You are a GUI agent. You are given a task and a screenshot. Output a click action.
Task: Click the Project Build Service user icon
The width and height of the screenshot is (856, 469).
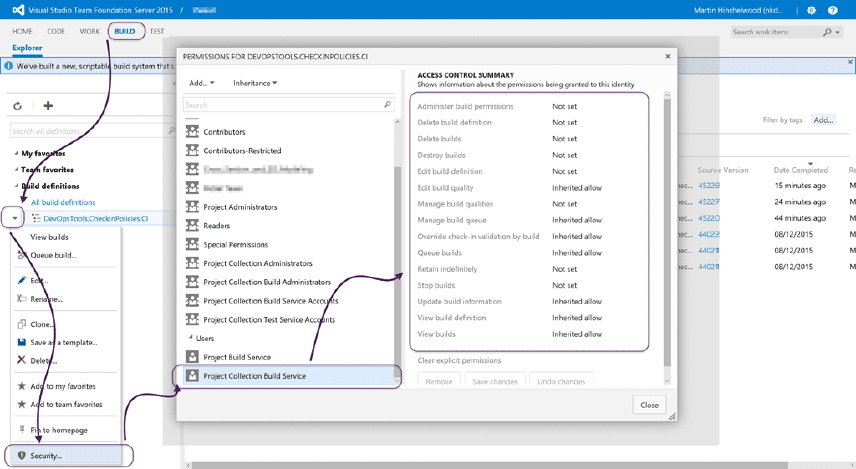point(192,357)
